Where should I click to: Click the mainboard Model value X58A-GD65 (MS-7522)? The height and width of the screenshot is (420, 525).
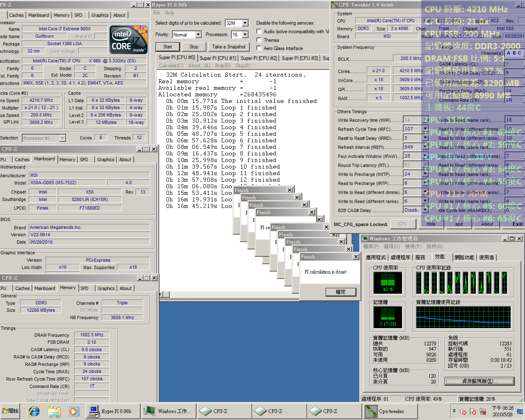coord(67,183)
